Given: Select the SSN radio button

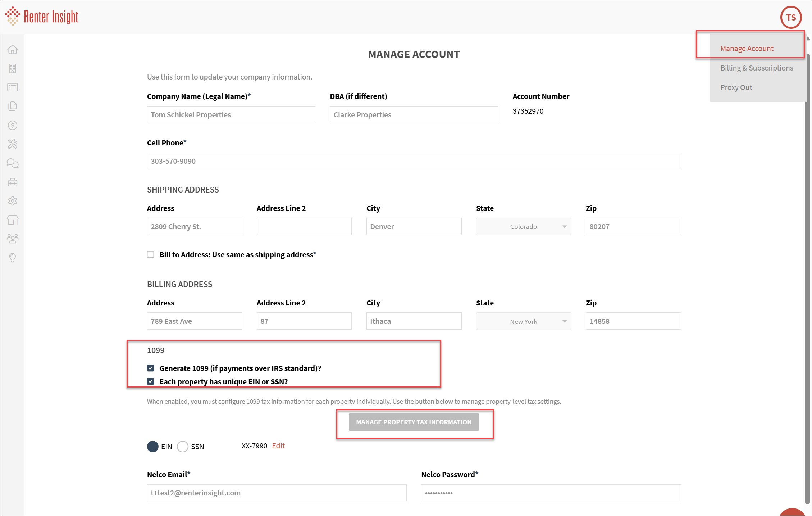Looking at the screenshot, I should [183, 446].
